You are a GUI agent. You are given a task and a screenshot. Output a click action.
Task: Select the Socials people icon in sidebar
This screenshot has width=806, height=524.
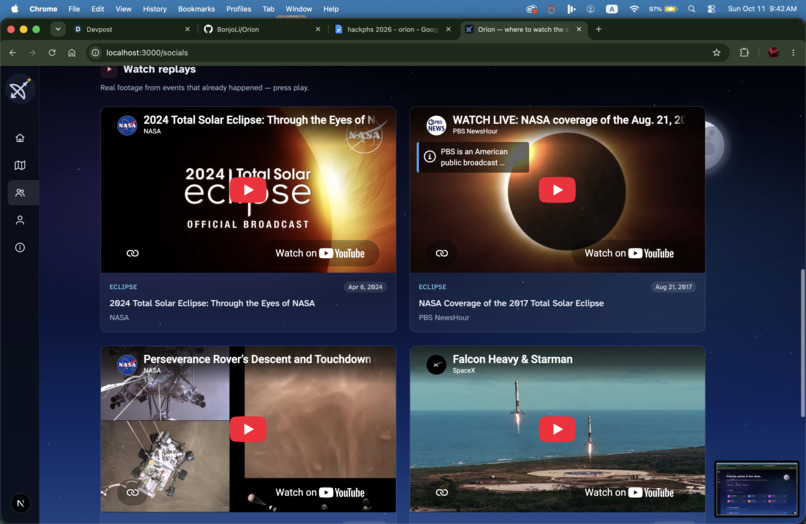pyautogui.click(x=20, y=193)
